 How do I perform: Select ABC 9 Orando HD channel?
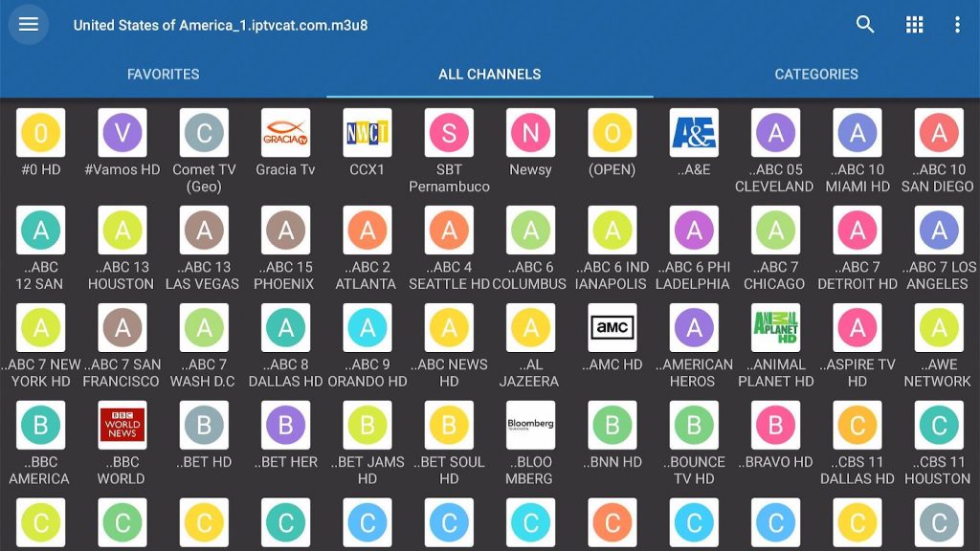367,328
